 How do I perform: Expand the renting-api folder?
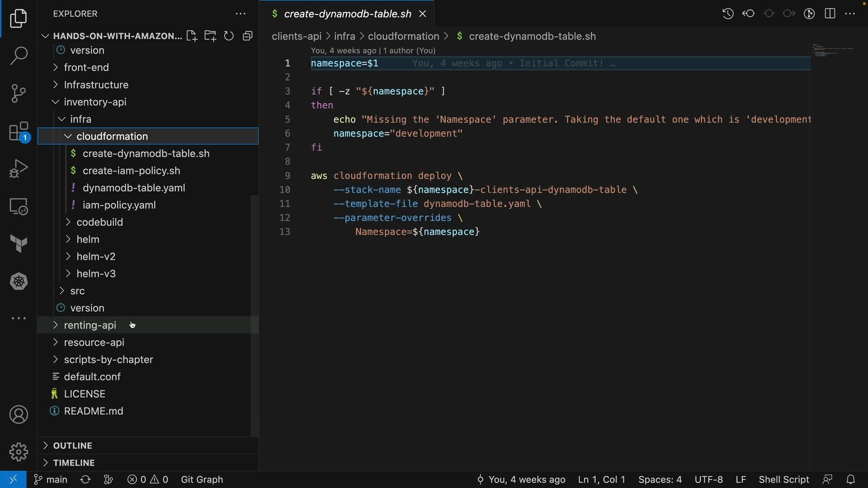[90, 325]
